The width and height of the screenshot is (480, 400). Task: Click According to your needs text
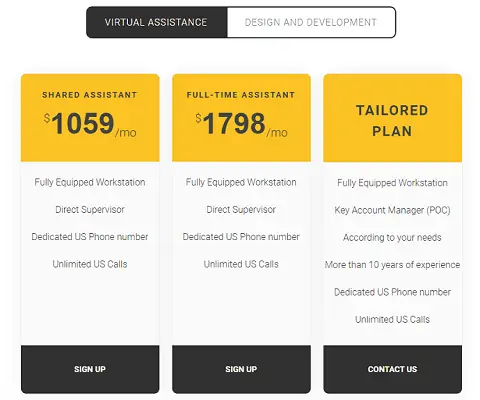tap(392, 237)
